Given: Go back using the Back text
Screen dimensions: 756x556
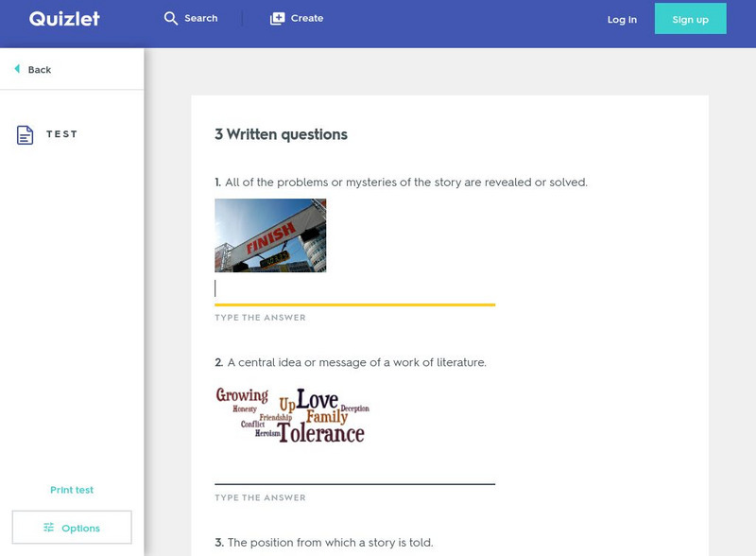Looking at the screenshot, I should [40, 70].
